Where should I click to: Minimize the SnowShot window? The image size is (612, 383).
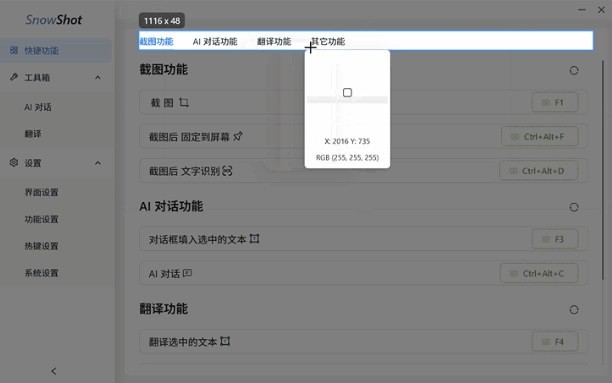click(582, 10)
